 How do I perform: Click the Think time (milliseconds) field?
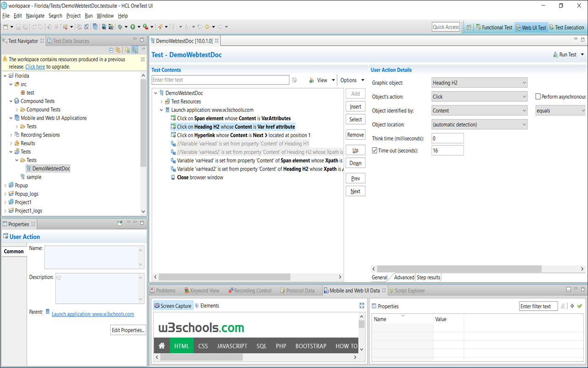pyautogui.click(x=447, y=138)
